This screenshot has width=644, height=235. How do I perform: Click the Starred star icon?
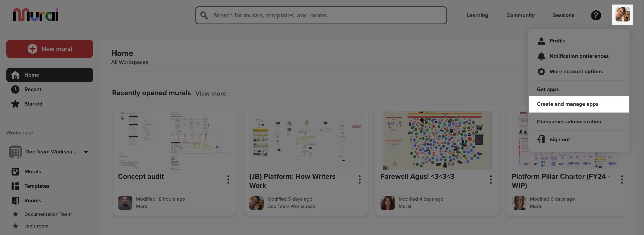tap(15, 104)
